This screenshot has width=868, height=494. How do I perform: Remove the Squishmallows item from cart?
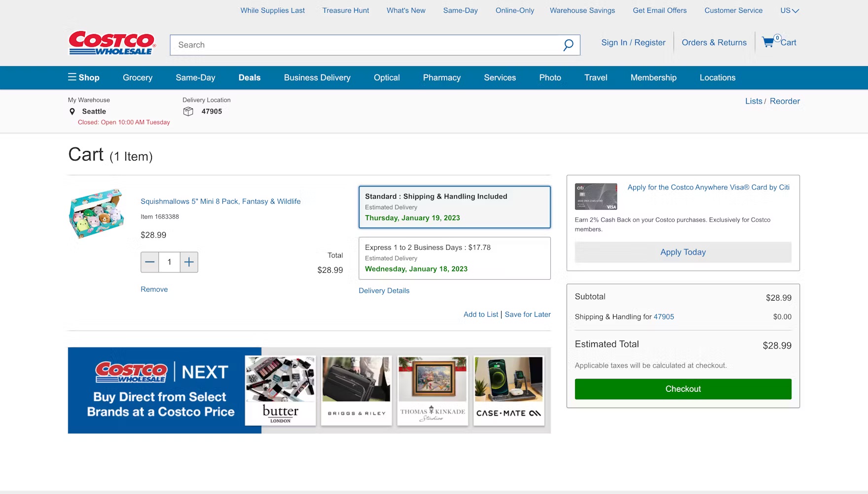pyautogui.click(x=154, y=289)
